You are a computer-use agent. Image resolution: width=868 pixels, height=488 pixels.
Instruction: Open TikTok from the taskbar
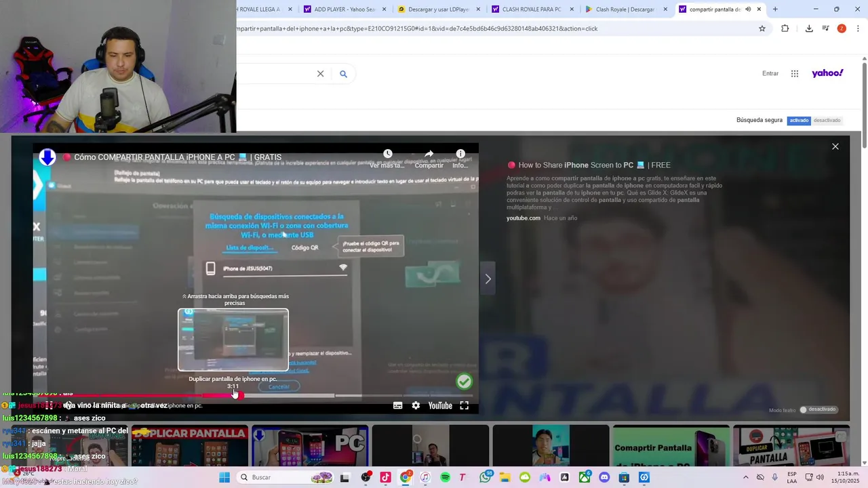385,477
